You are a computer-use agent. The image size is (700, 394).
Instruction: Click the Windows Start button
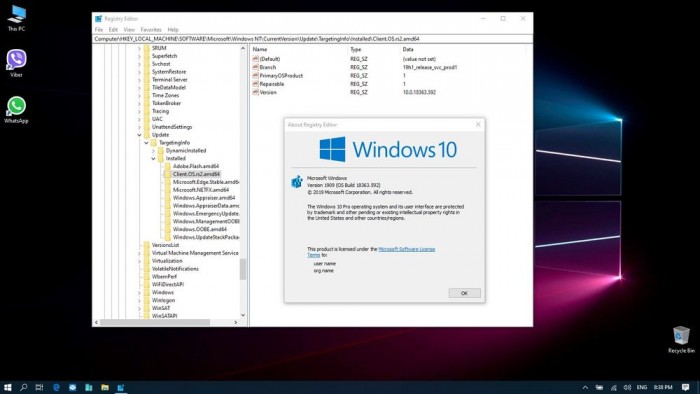[8, 387]
